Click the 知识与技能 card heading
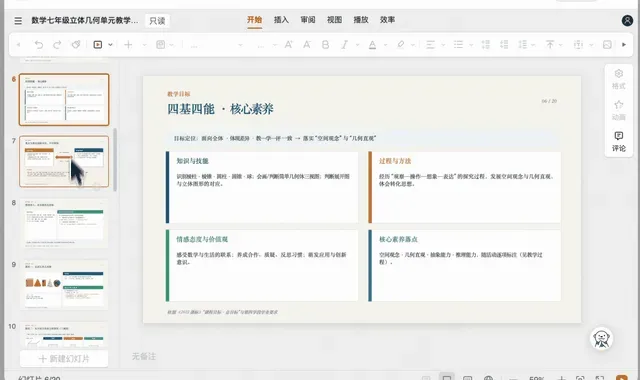This screenshot has height=380, width=640. click(192, 161)
